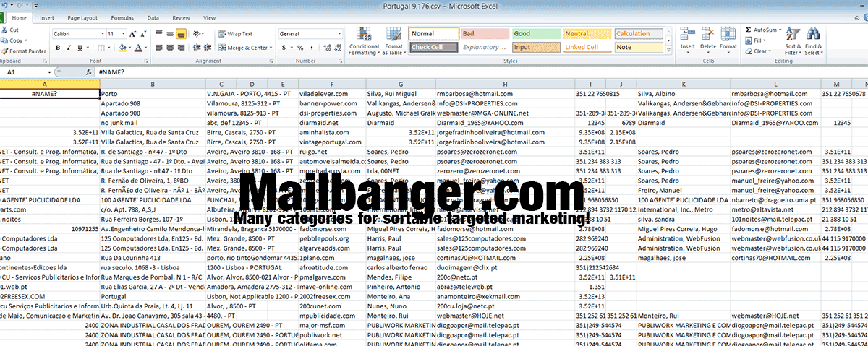Open Find & Select menu

tap(813, 41)
